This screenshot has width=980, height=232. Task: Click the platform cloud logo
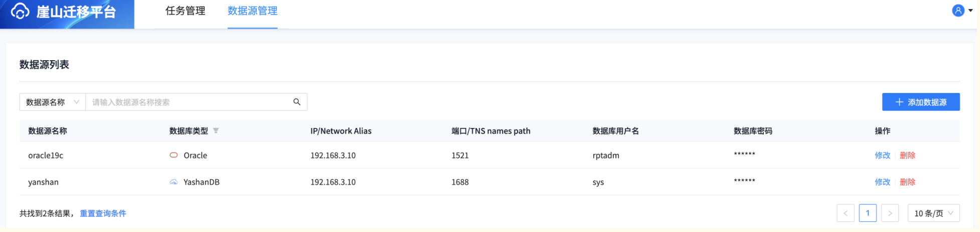click(20, 11)
